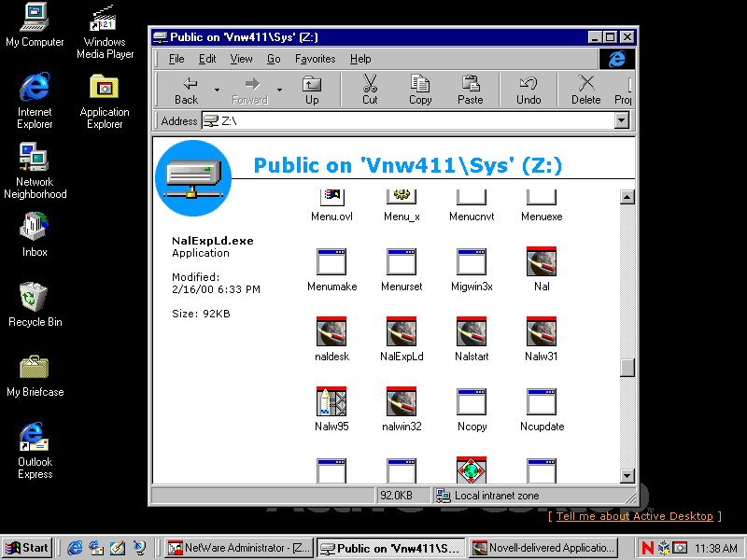Select the Windows Media Player desktop icon
This screenshot has width=747, height=560.
pos(105,32)
